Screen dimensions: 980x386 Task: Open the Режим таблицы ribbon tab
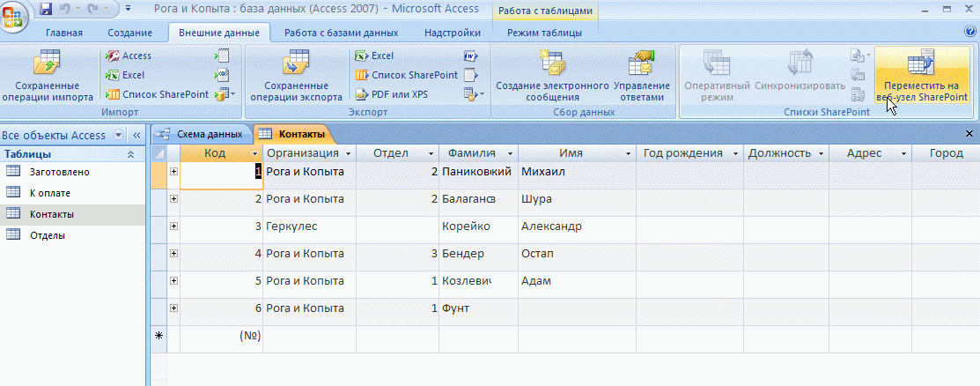(544, 33)
